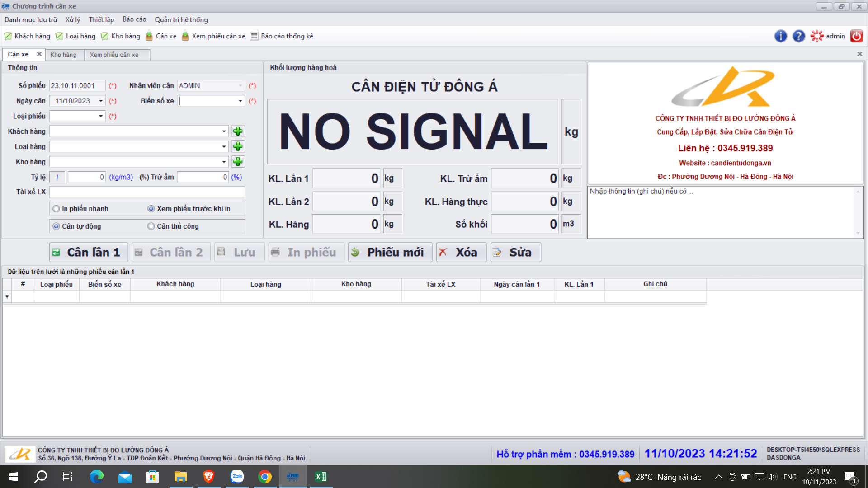This screenshot has height=488, width=868.
Task: Select Cân thủ công mode
Action: tap(173, 226)
